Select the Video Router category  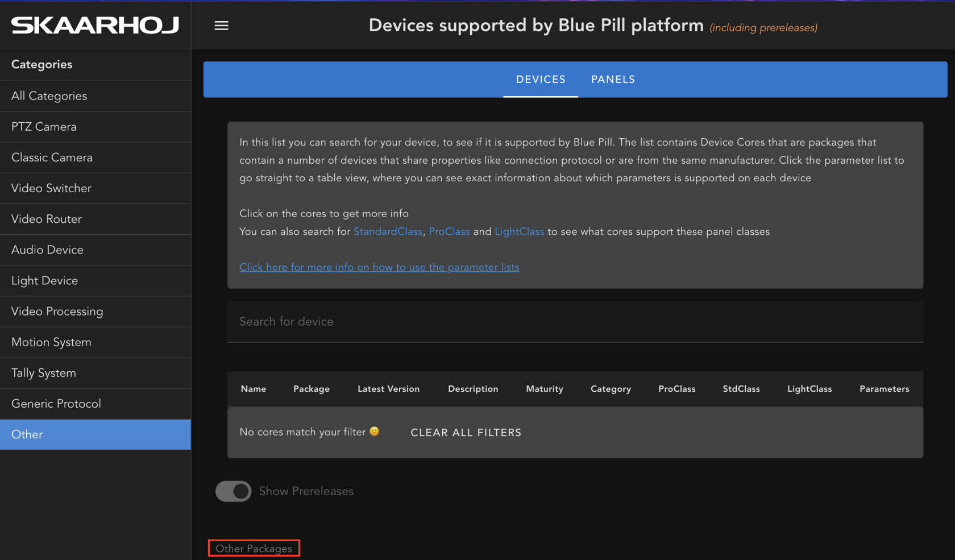click(x=95, y=219)
